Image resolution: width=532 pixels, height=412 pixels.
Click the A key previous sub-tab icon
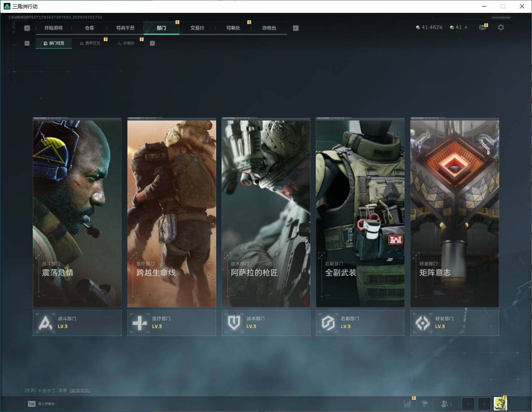27,43
